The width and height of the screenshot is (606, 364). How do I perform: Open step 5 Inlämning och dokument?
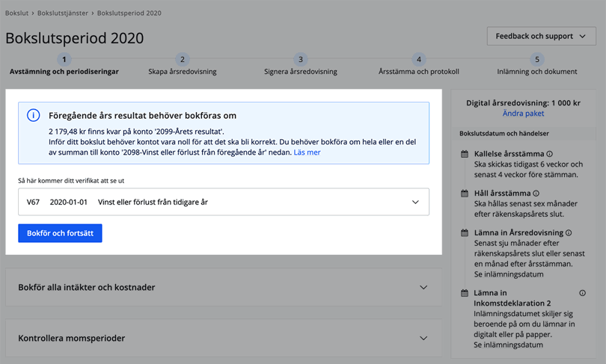pos(536,60)
